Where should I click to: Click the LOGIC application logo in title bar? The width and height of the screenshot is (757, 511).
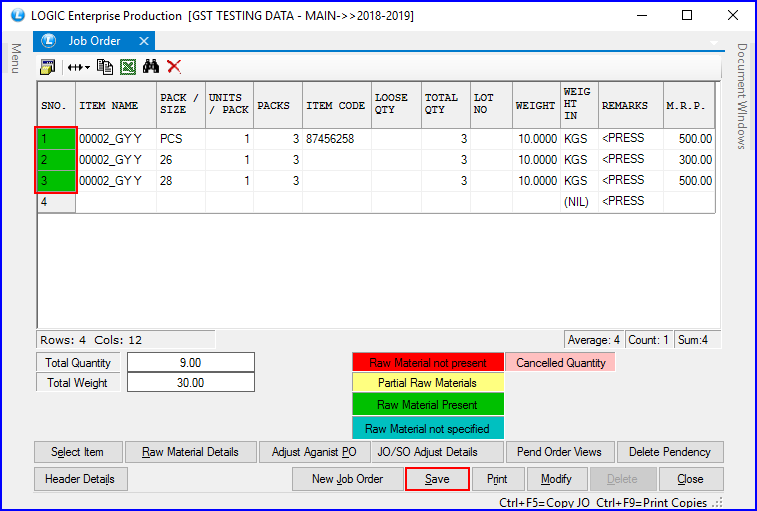pyautogui.click(x=17, y=15)
